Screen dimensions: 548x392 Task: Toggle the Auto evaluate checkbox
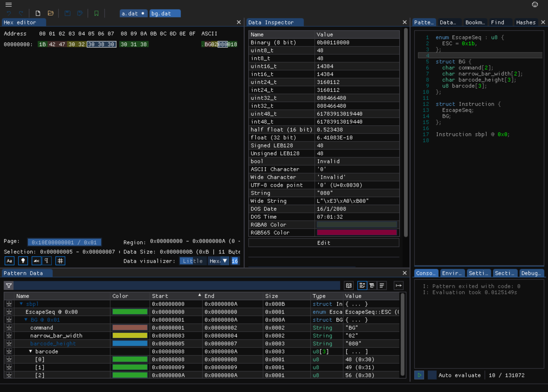[432, 375]
